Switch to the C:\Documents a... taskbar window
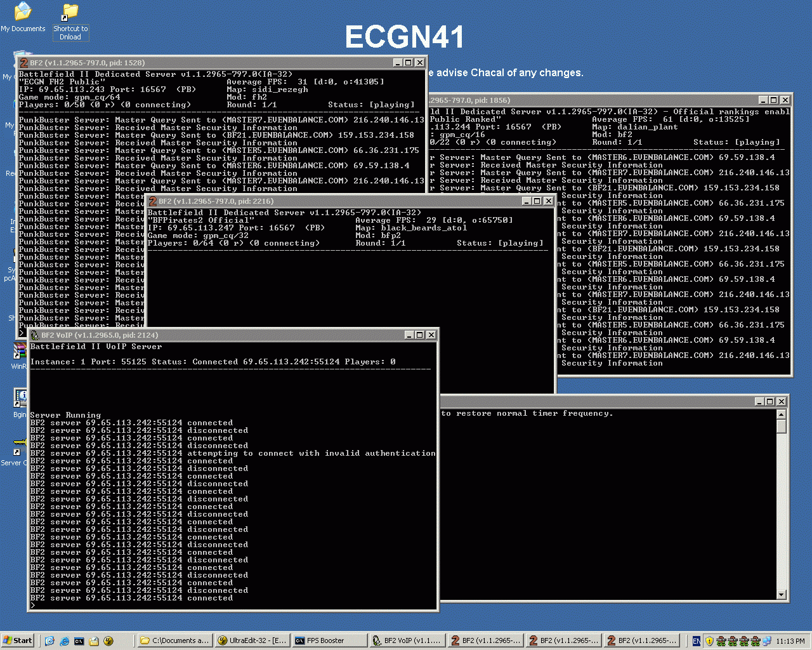This screenshot has height=650, width=812. coord(174,640)
